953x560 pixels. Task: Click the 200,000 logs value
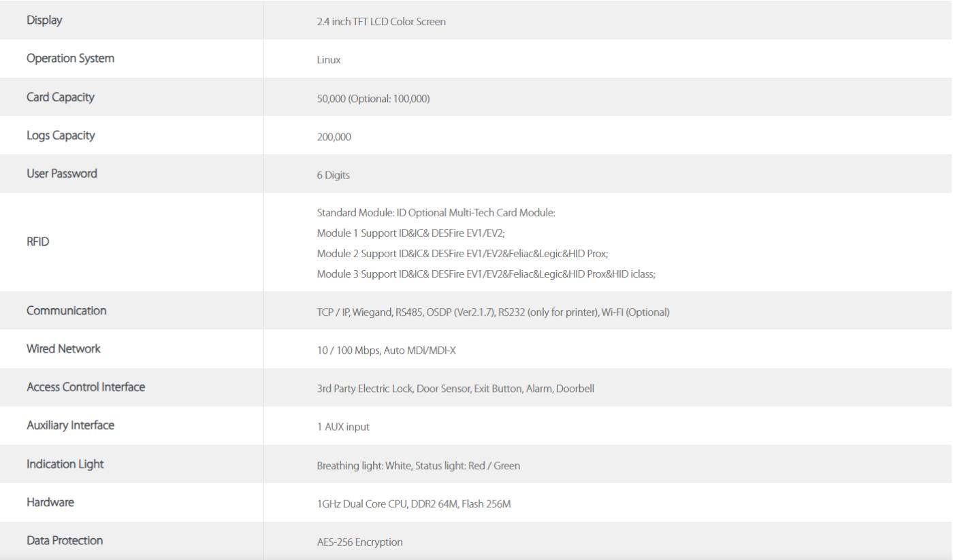click(x=329, y=137)
